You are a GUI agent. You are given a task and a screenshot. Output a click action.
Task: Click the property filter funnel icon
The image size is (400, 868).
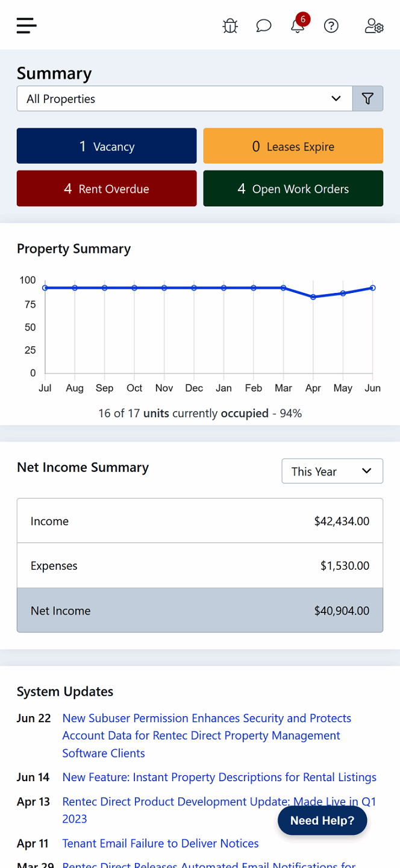pos(367,99)
